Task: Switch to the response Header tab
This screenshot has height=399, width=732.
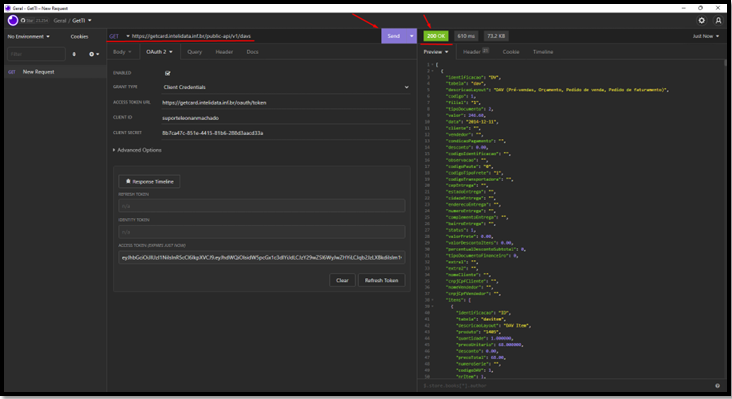Action: (476, 52)
